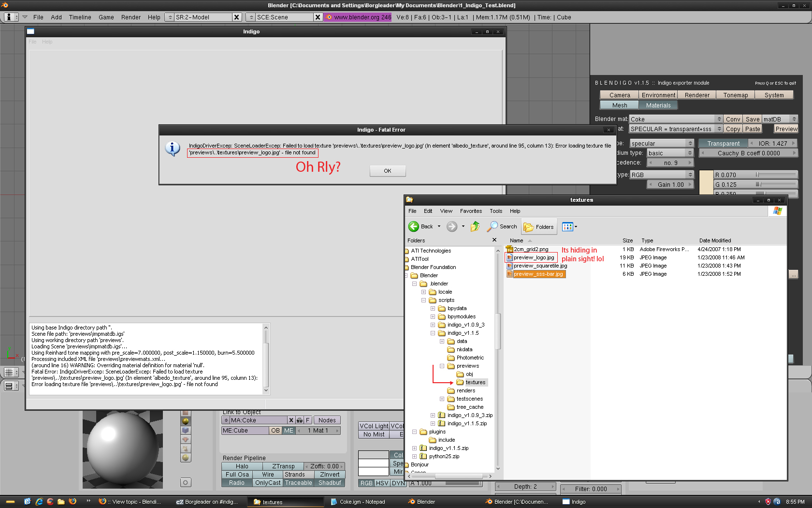812x508 pixels.
Task: Click the auto-name car icon beside MA:Coke
Action: [300, 420]
